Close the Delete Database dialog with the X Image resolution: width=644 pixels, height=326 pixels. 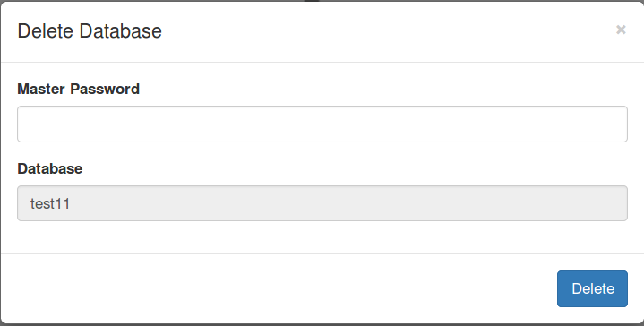pyautogui.click(x=621, y=30)
